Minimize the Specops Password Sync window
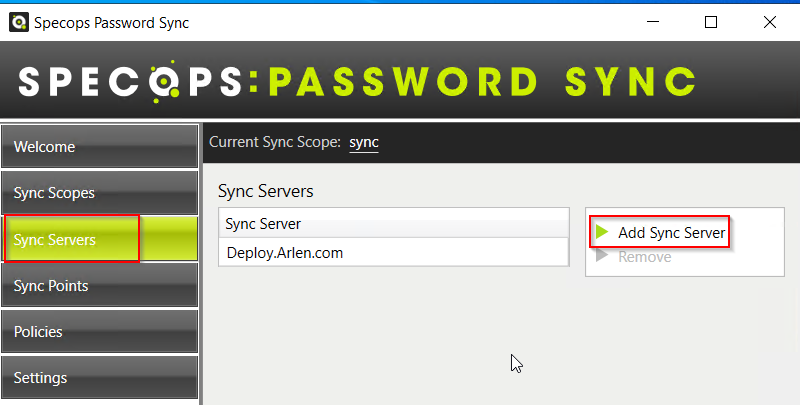 click(653, 22)
